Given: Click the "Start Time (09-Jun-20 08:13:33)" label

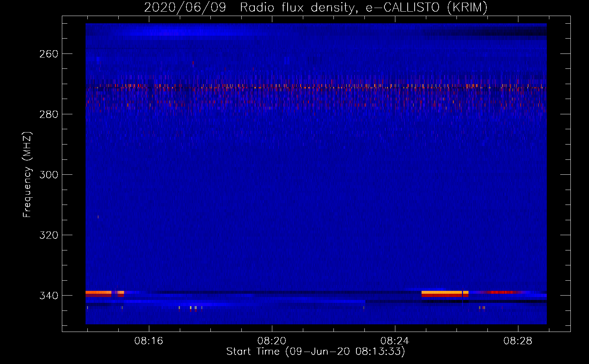Looking at the screenshot, I should [x=315, y=352].
